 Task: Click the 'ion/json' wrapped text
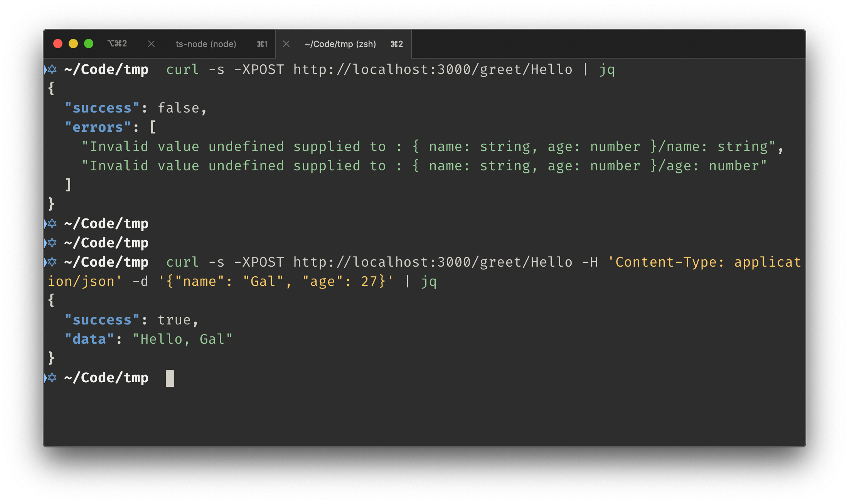pos(81,282)
